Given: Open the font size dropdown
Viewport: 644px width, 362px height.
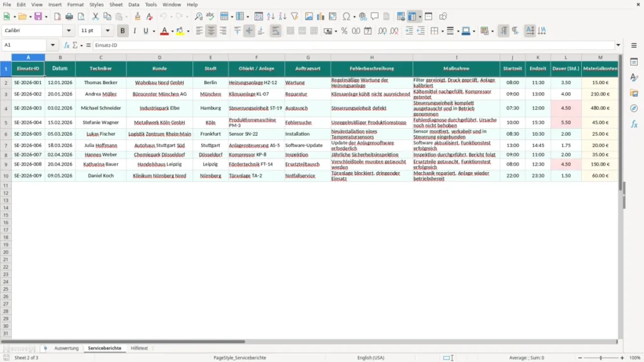Looking at the screenshot, I should point(108,31).
